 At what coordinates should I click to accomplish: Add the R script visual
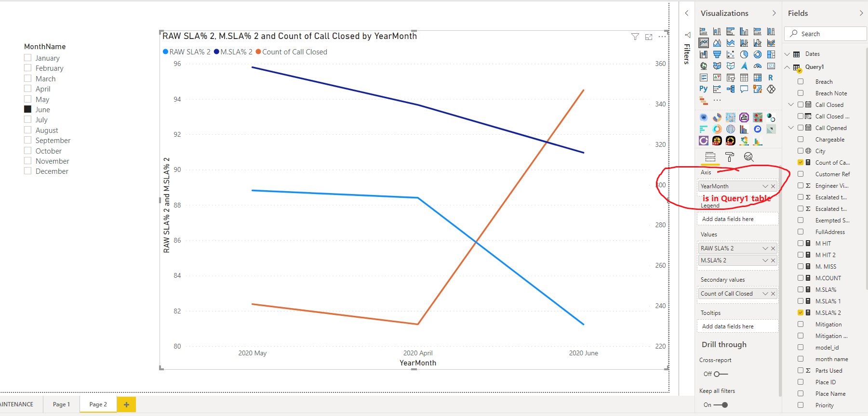click(x=771, y=78)
